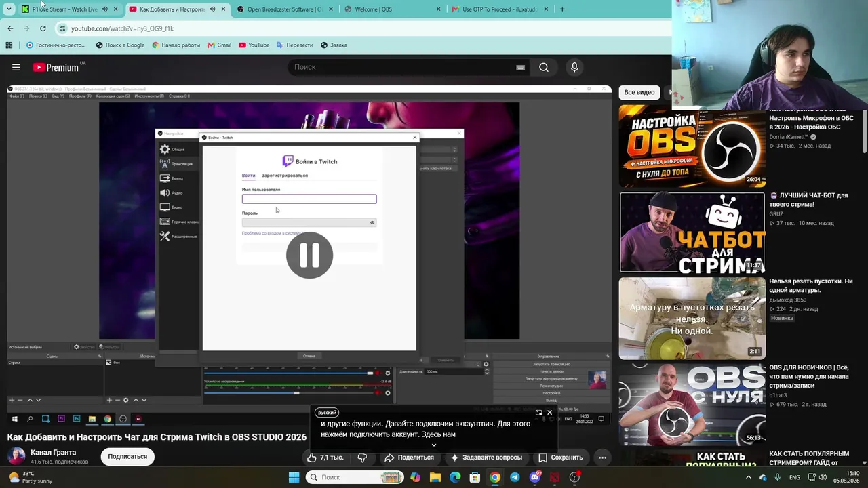Screen dimensions: 868x488
Task: Dislike the video with thumbs down
Action: point(362,457)
